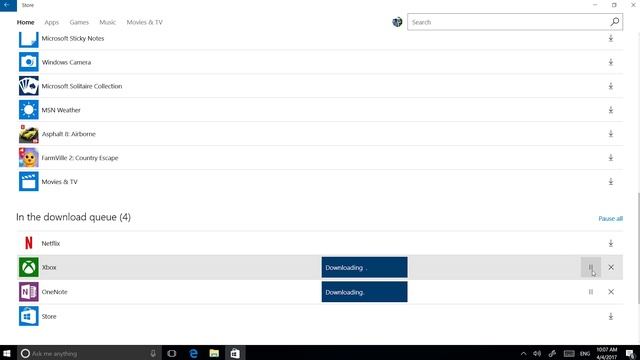Image resolution: width=640 pixels, height=360 pixels.
Task: Open the FarmVille 2 app icon
Action: point(29,158)
